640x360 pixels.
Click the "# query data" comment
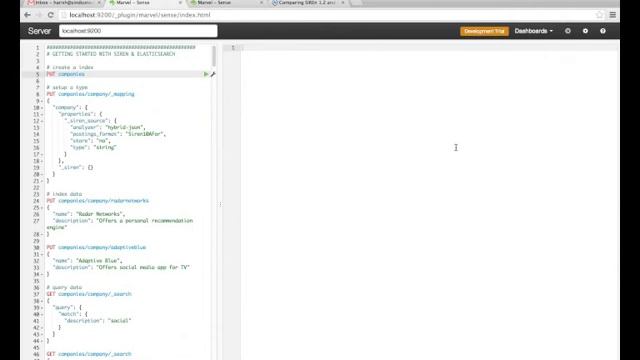[64, 287]
